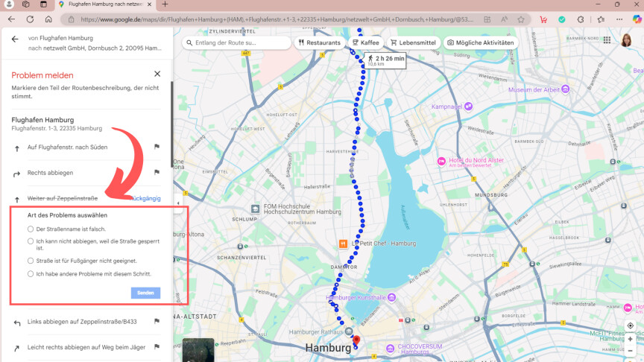Filter by Lebensmittel chip
This screenshot has width=644, height=362.
point(414,42)
